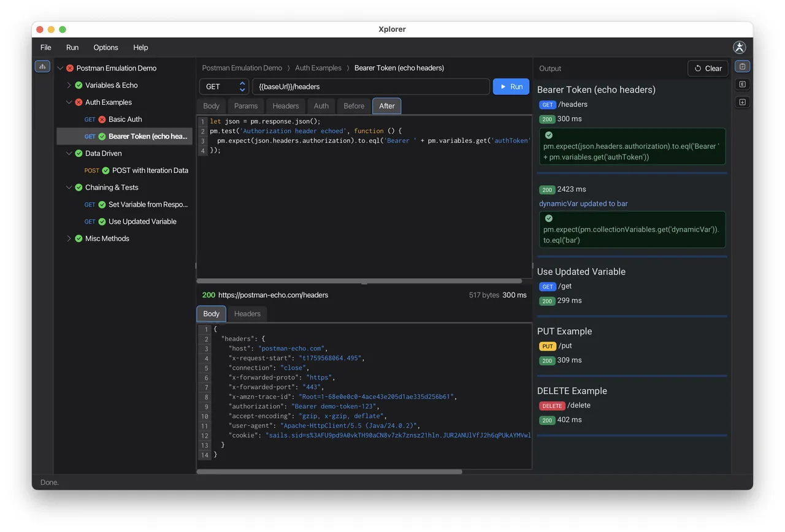This screenshot has height=532, width=785.
Task: Collapse the Auth Examples folder
Action: (x=69, y=102)
